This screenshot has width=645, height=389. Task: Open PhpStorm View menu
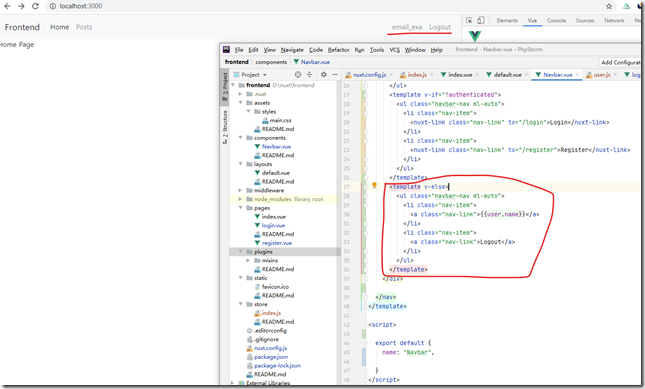pos(269,50)
